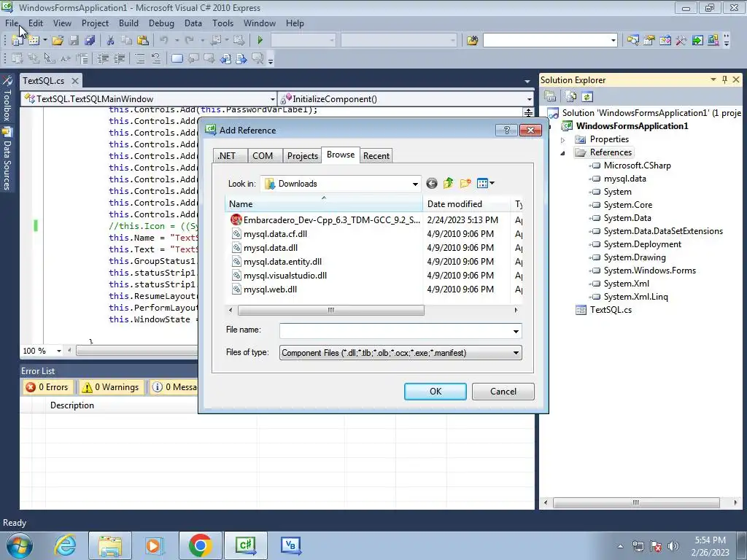
Task: Select mysql.data in the References tree
Action: 624,179
